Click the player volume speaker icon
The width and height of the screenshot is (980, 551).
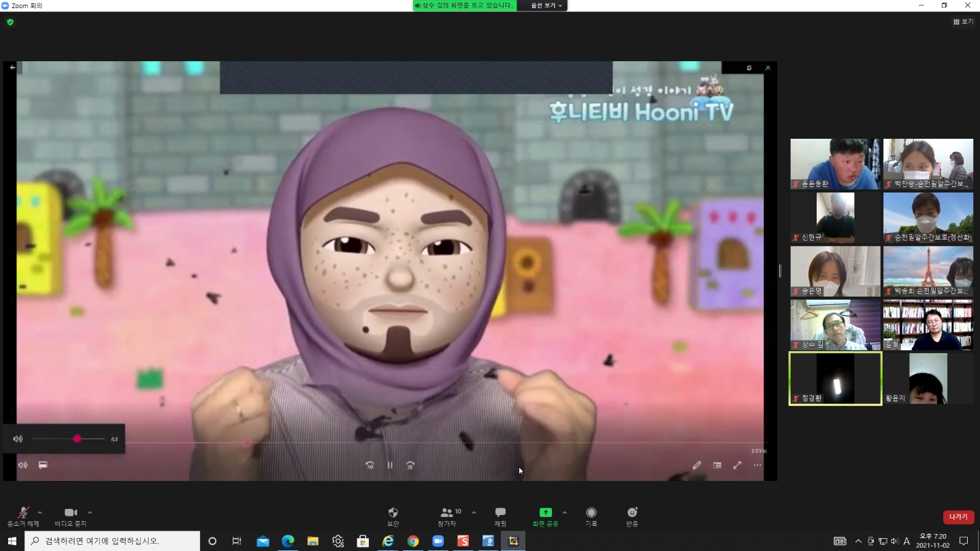pyautogui.click(x=22, y=465)
